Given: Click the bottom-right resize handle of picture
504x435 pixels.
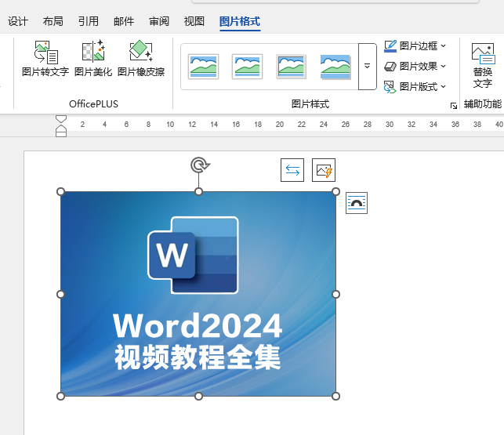Looking at the screenshot, I should tap(335, 396).
